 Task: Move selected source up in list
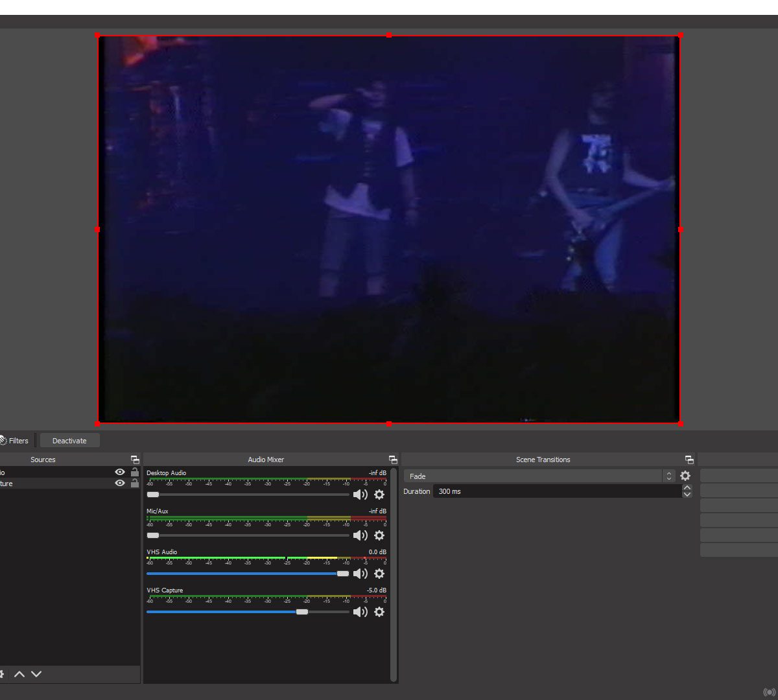pos(19,674)
